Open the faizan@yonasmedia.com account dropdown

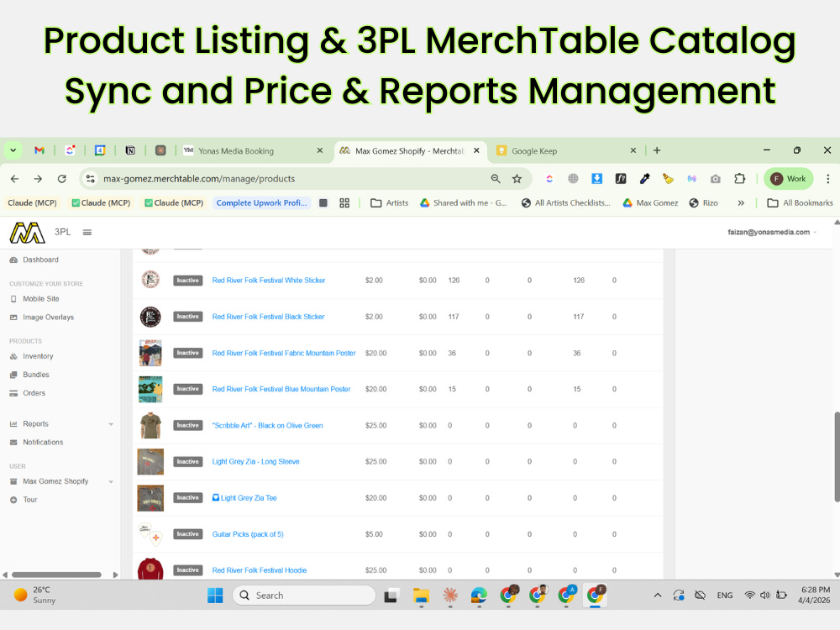click(772, 233)
